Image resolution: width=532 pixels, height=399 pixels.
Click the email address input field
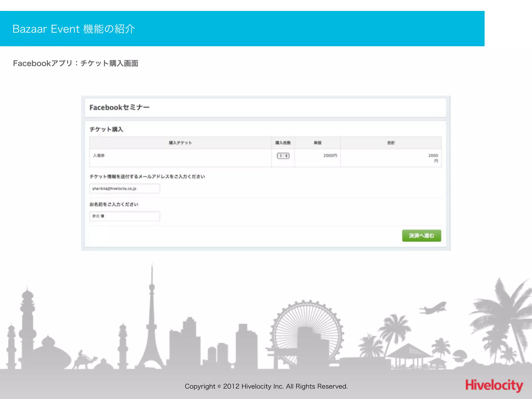(124, 188)
